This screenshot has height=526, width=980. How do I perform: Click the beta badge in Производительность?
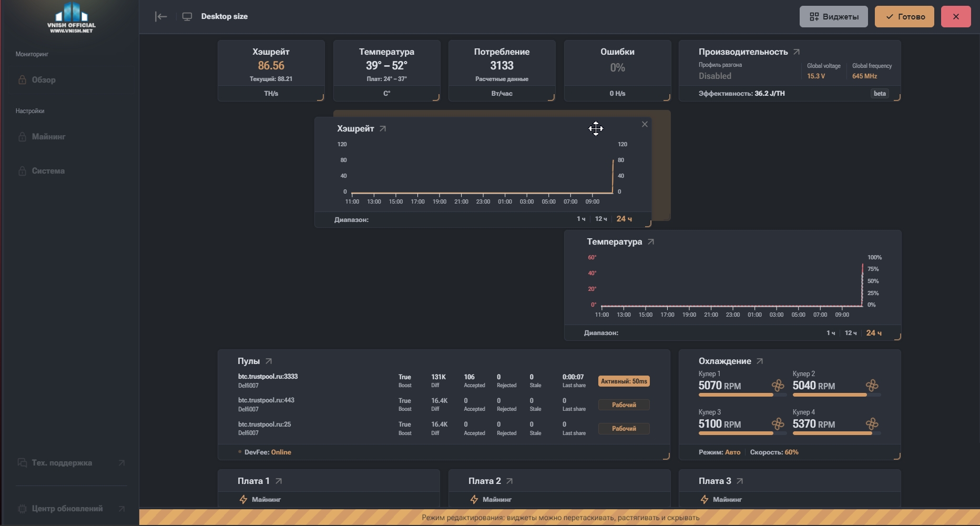(880, 94)
